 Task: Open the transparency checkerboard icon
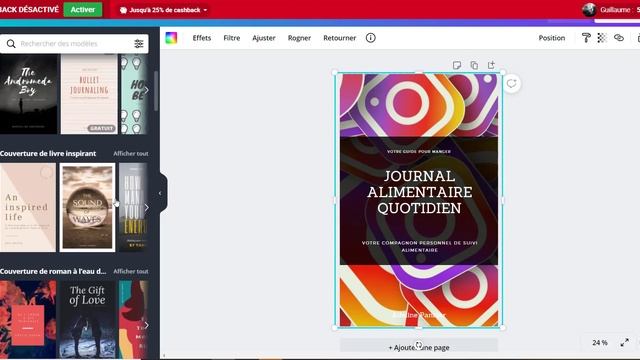602,38
